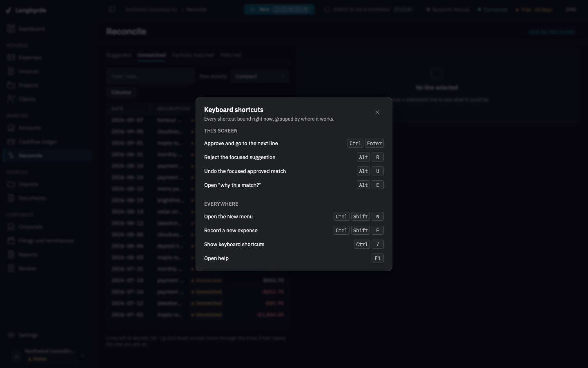Click Ctrl keycap in Approve row
This screenshot has height=368, width=588.
pyautogui.click(x=355, y=144)
